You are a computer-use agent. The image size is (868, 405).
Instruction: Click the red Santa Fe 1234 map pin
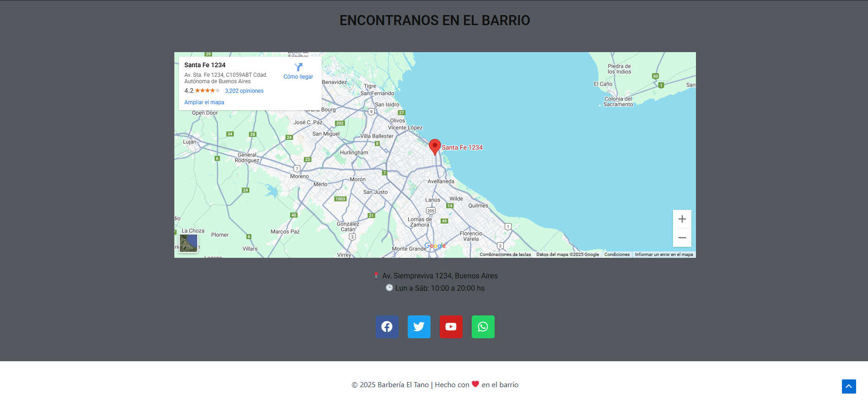[x=435, y=147]
